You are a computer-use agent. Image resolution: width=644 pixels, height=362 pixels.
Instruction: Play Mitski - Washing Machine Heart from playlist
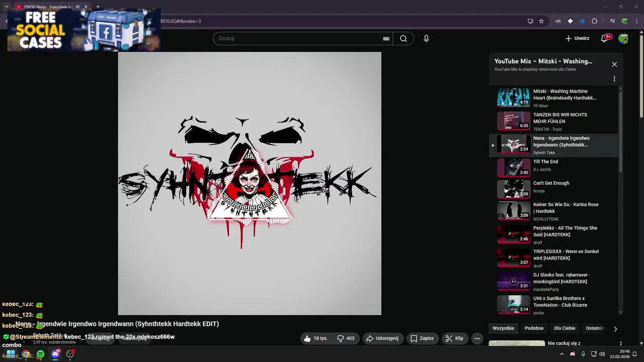tap(553, 98)
